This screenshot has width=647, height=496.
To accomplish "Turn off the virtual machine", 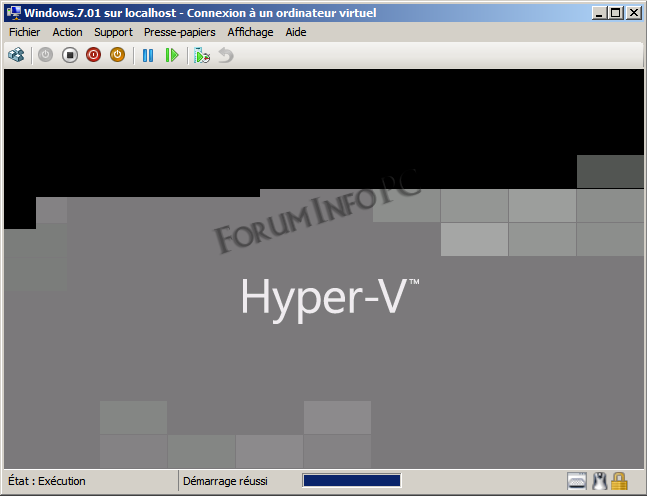I will 70,55.
